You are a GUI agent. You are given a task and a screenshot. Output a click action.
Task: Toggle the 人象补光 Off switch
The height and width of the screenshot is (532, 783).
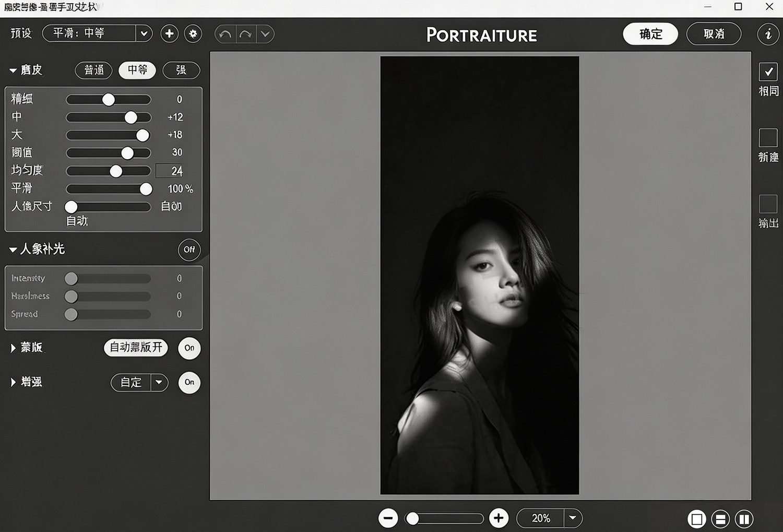coord(189,250)
